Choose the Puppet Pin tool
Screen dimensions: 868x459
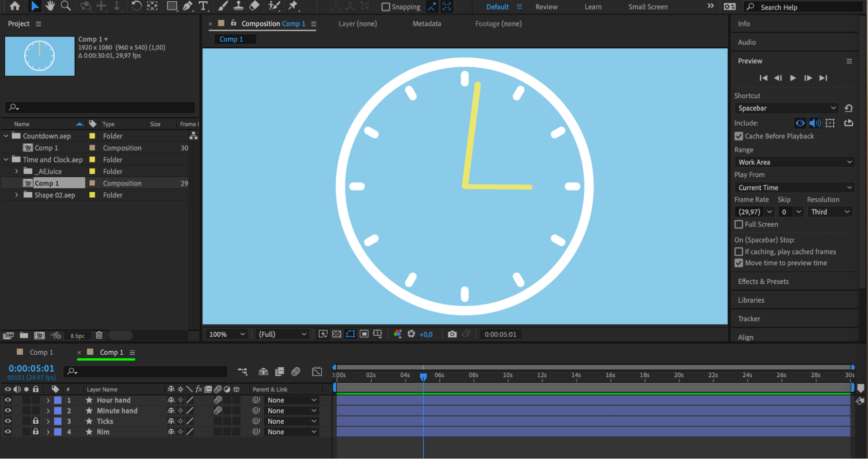pos(293,6)
